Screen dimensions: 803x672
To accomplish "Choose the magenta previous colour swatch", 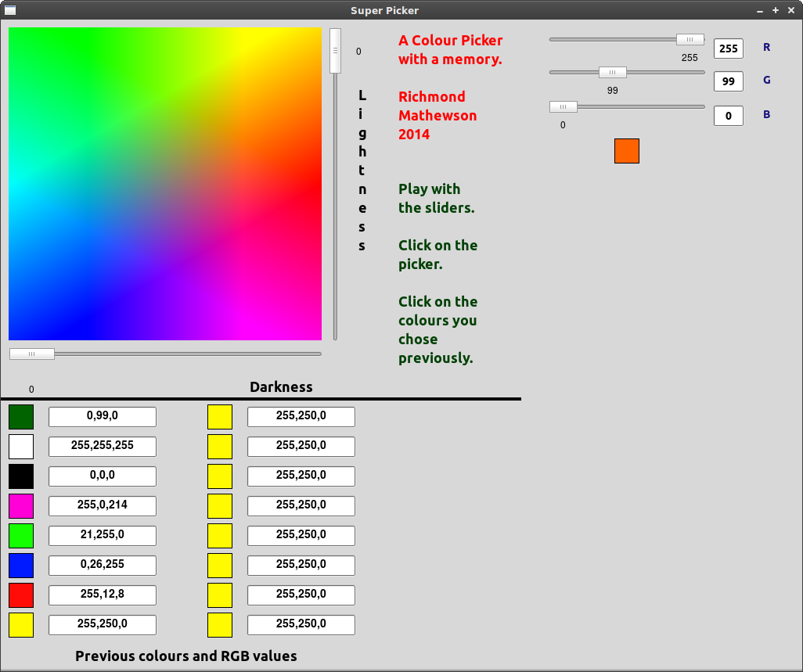I will tap(21, 506).
